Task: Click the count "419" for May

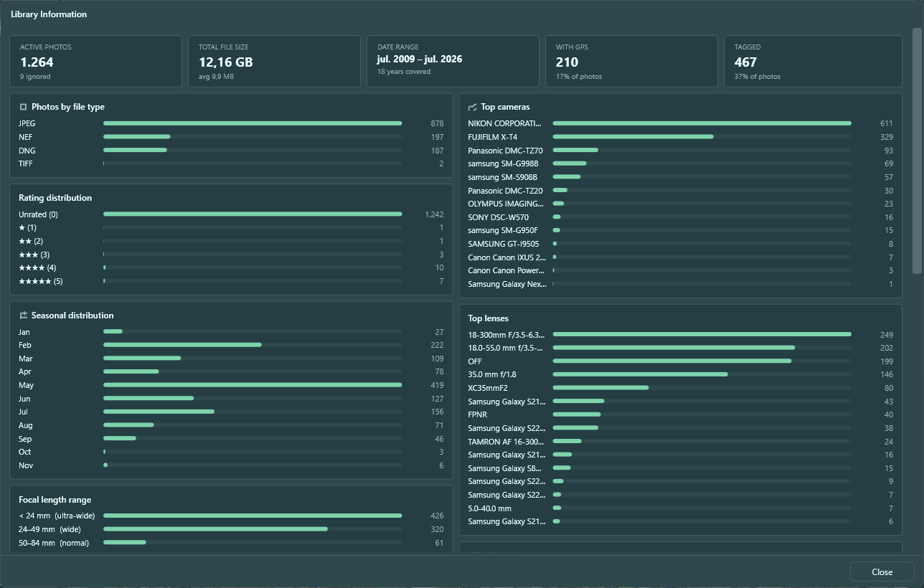Action: (x=437, y=385)
